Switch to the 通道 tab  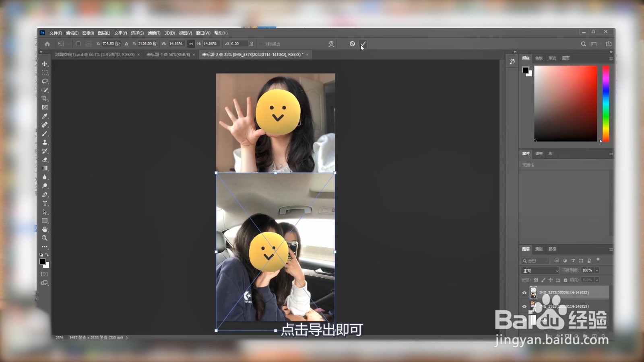539,249
